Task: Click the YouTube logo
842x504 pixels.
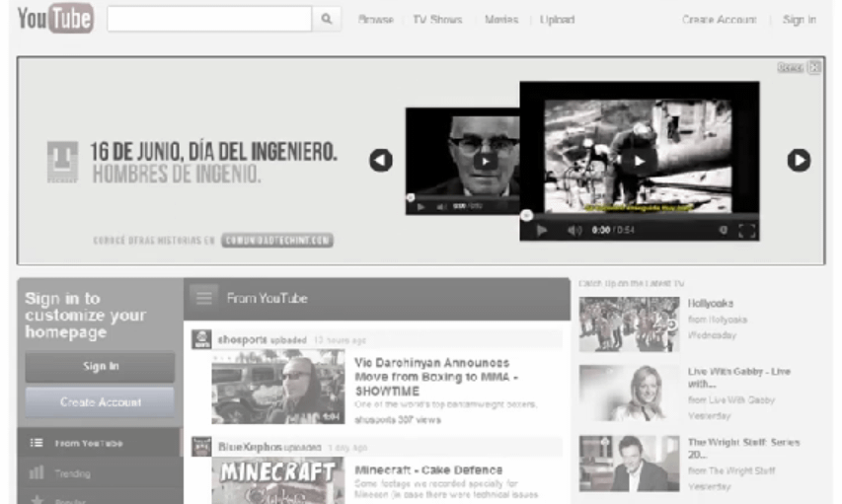Action: [55, 19]
